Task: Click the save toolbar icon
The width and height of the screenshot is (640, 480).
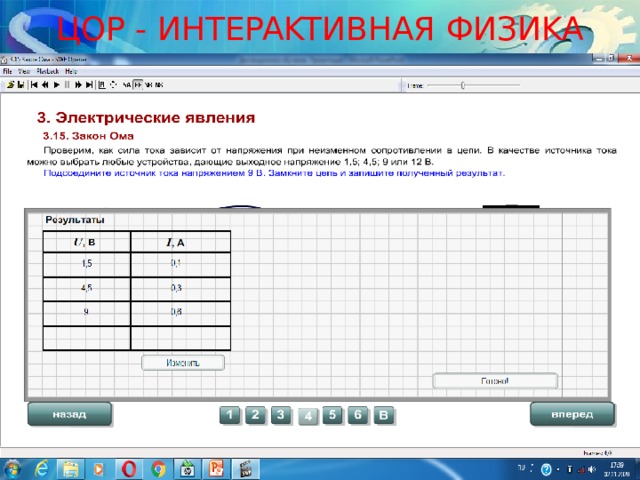Action: tap(20, 85)
